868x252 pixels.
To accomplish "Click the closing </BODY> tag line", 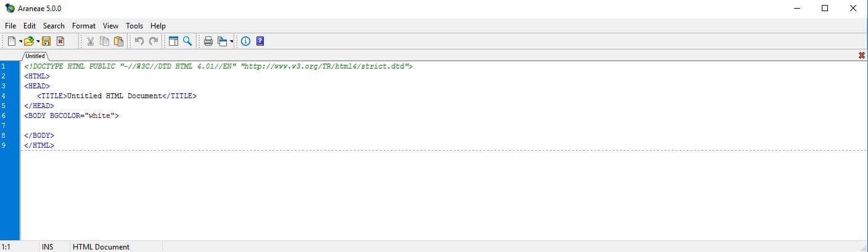I will coord(39,135).
